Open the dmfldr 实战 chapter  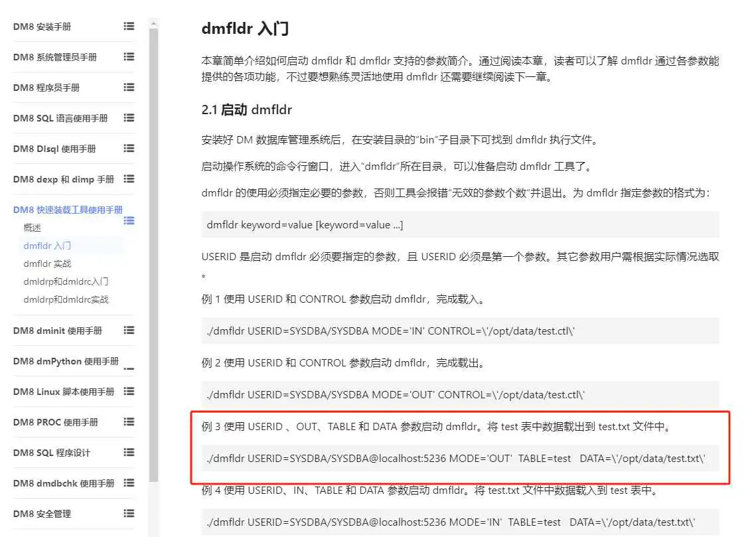click(47, 264)
